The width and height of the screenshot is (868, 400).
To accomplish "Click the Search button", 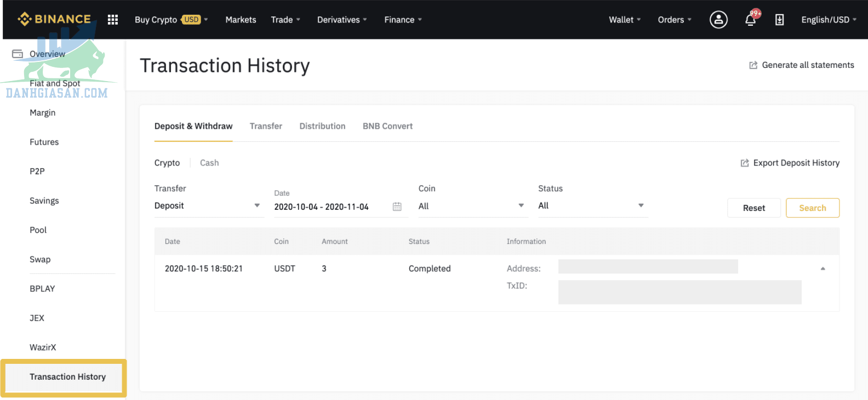I will tap(812, 208).
